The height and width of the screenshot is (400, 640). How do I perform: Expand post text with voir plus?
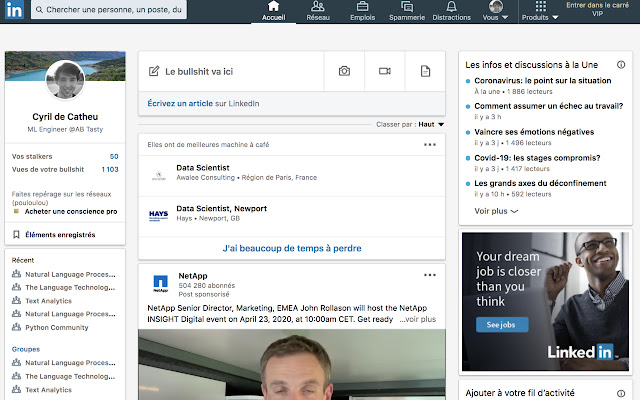tap(418, 319)
